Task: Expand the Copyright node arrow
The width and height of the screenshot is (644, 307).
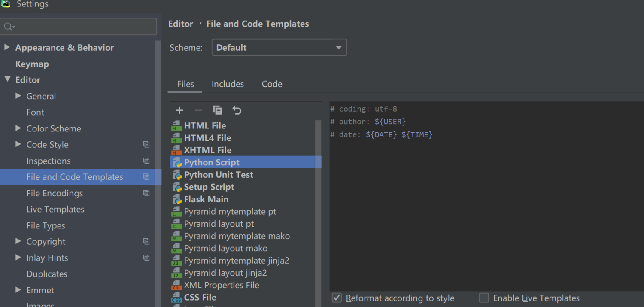Action: [18, 241]
